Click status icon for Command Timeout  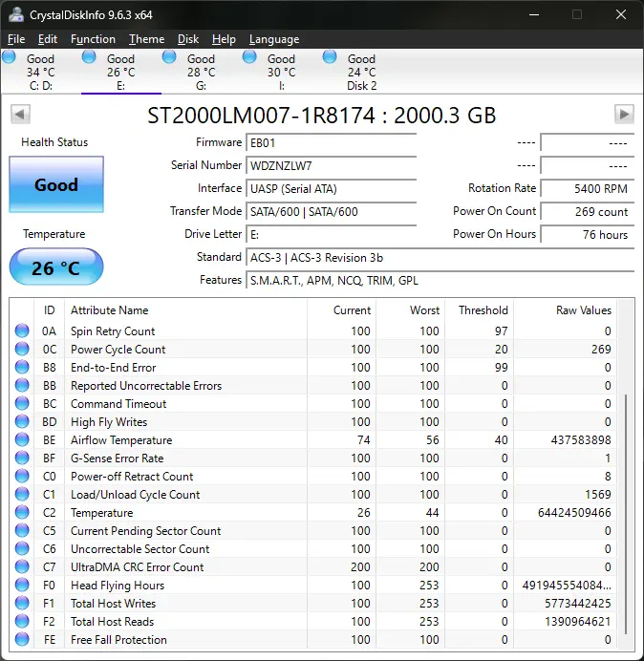[x=22, y=403]
